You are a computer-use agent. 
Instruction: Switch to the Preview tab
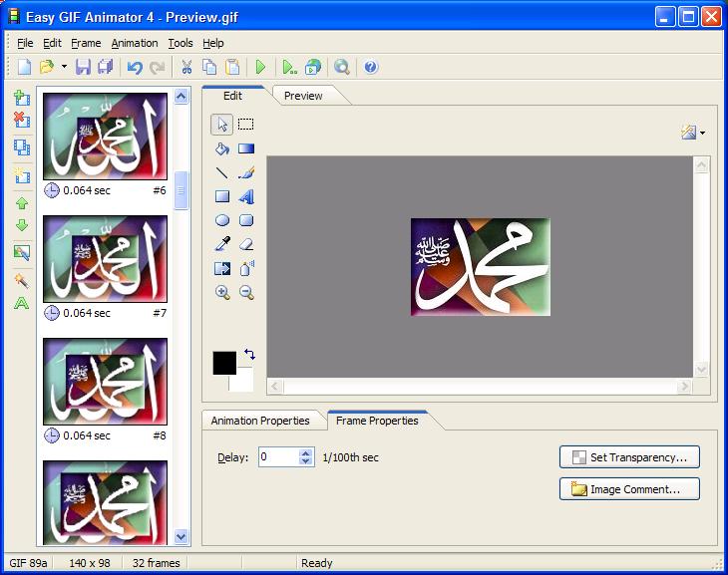[303, 96]
